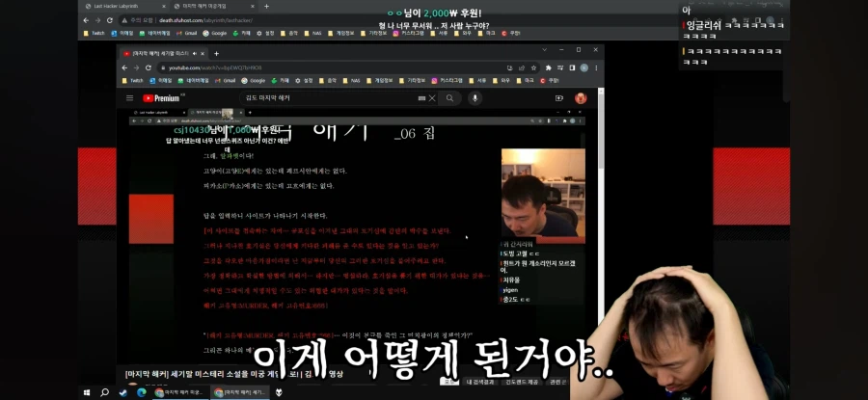868x400 pixels.
Task: Bookmark this page with the star icon
Action: pyautogui.click(x=533, y=67)
